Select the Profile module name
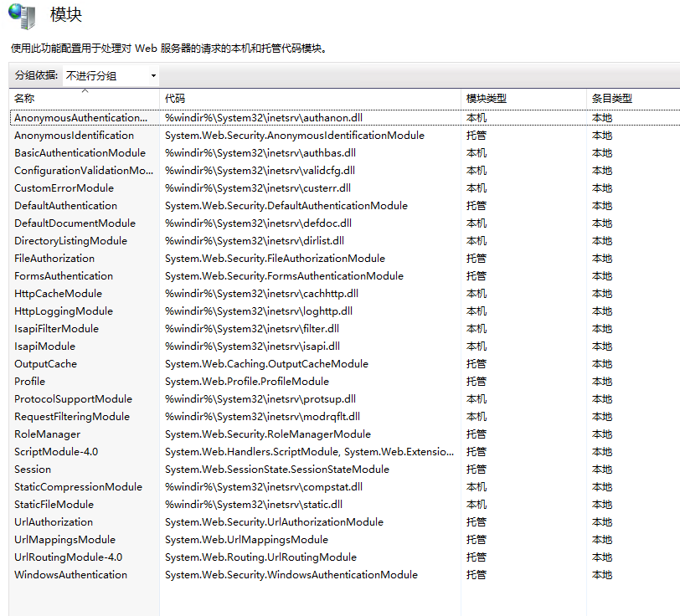Image resolution: width=680 pixels, height=616 pixels. pos(29,382)
